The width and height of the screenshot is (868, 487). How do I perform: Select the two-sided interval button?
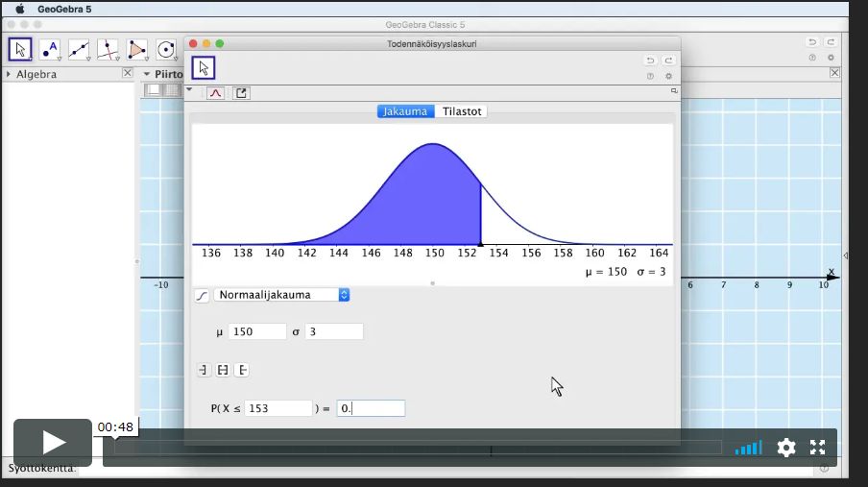click(223, 370)
